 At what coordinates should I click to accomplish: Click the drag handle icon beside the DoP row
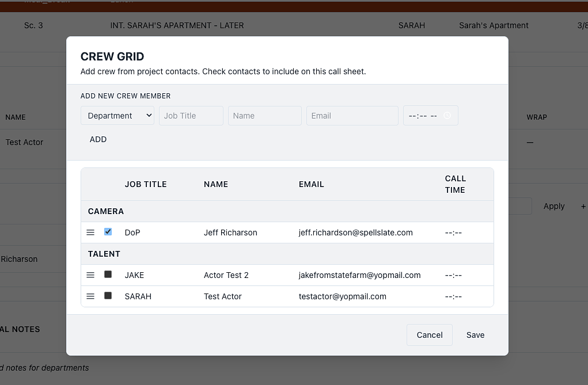pyautogui.click(x=90, y=232)
